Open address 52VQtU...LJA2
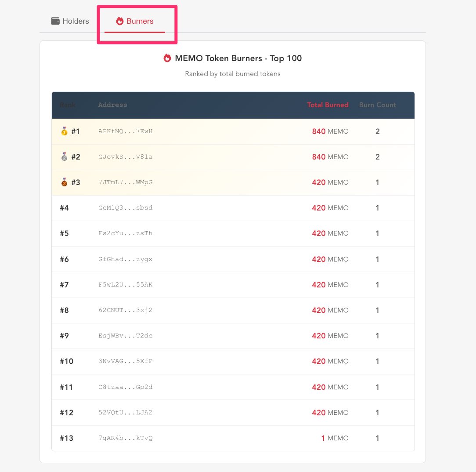Viewport: 476px width, 472px height. pos(126,413)
